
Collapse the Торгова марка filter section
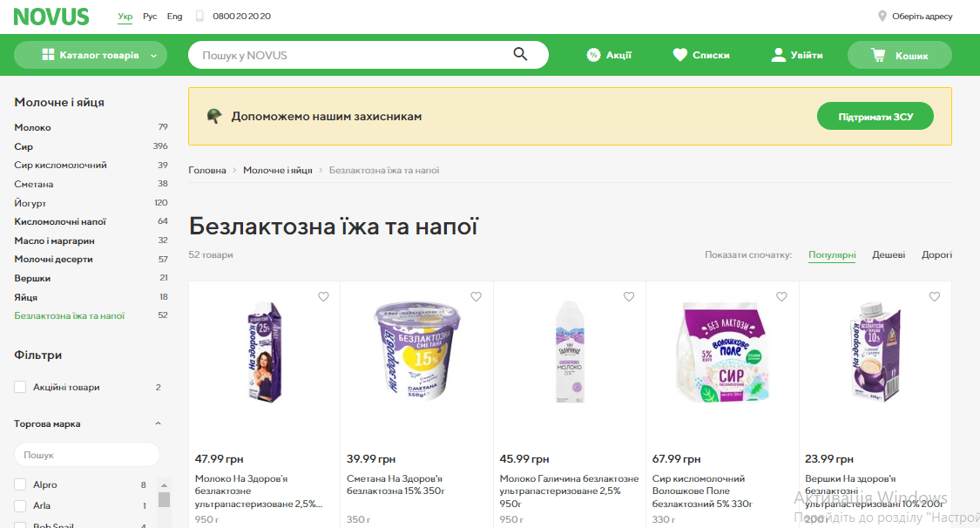coord(158,424)
